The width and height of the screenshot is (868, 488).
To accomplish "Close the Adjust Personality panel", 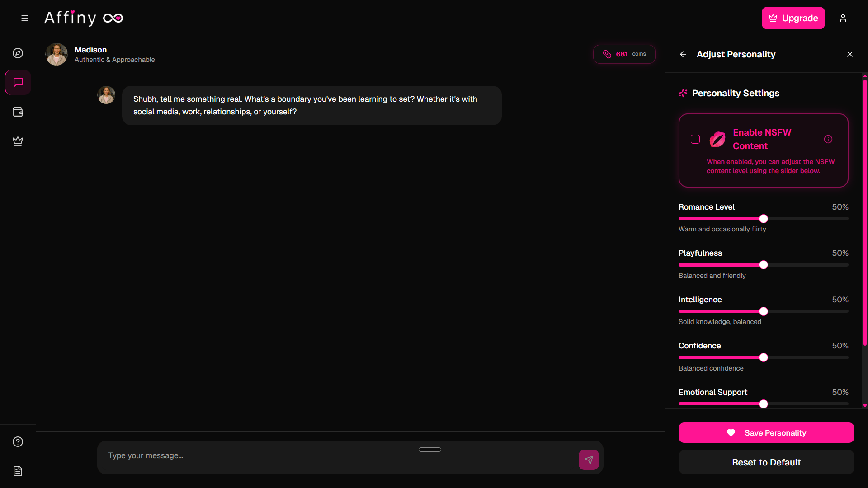I will tap(849, 54).
